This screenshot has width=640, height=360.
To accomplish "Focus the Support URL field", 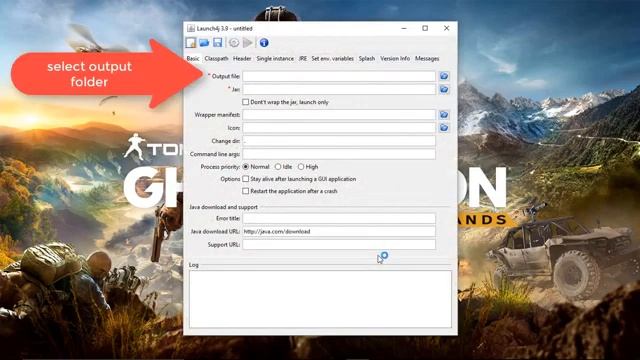I will [339, 244].
